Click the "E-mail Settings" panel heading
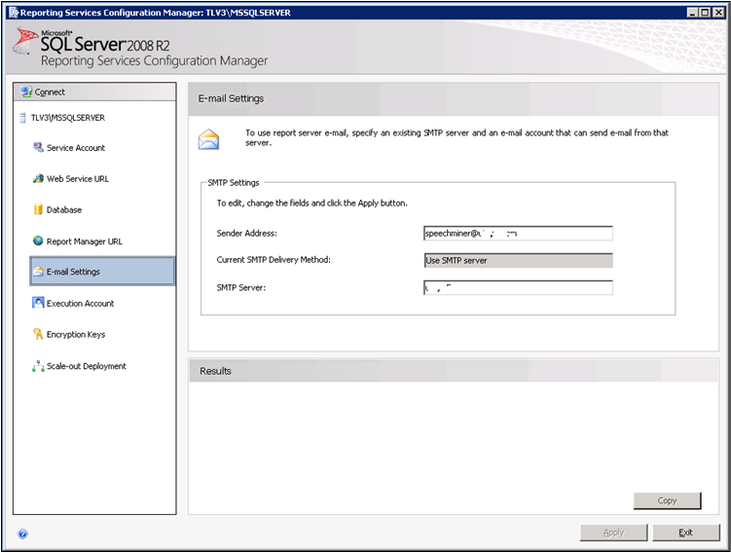This screenshot has width=731, height=553. pos(231,98)
